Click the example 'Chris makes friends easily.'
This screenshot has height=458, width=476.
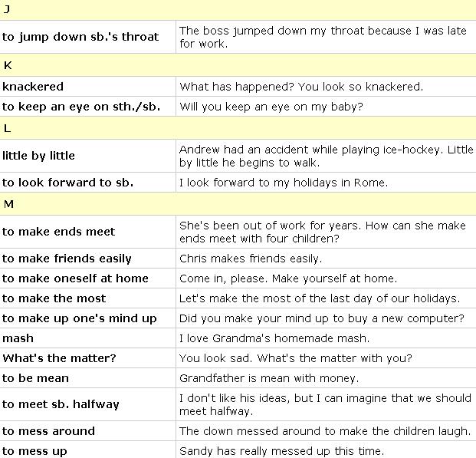pyautogui.click(x=251, y=259)
